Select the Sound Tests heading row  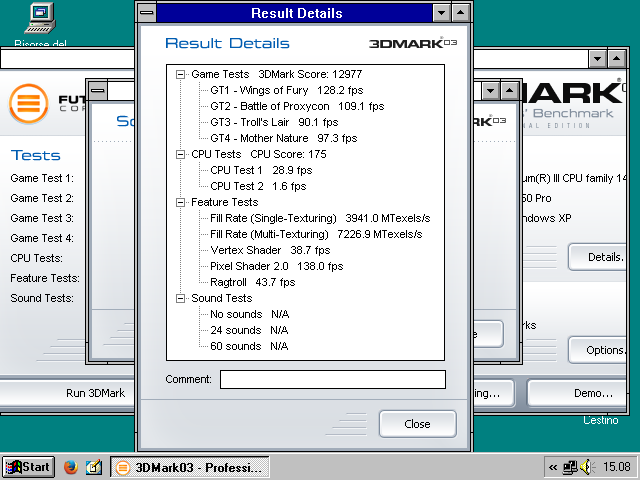222,298
